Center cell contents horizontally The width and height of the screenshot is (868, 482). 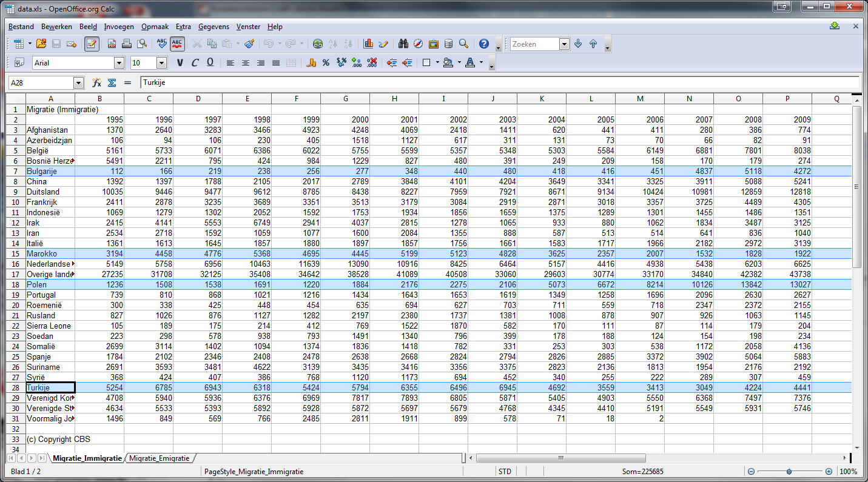pos(246,62)
